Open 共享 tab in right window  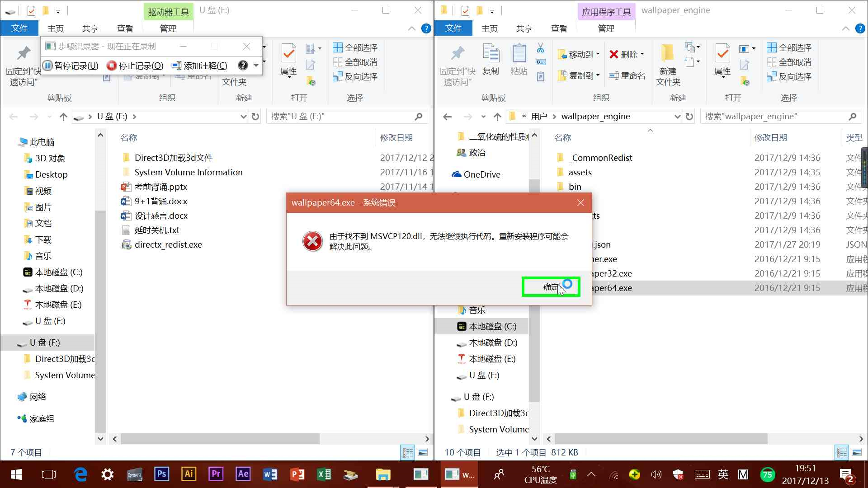[524, 28]
